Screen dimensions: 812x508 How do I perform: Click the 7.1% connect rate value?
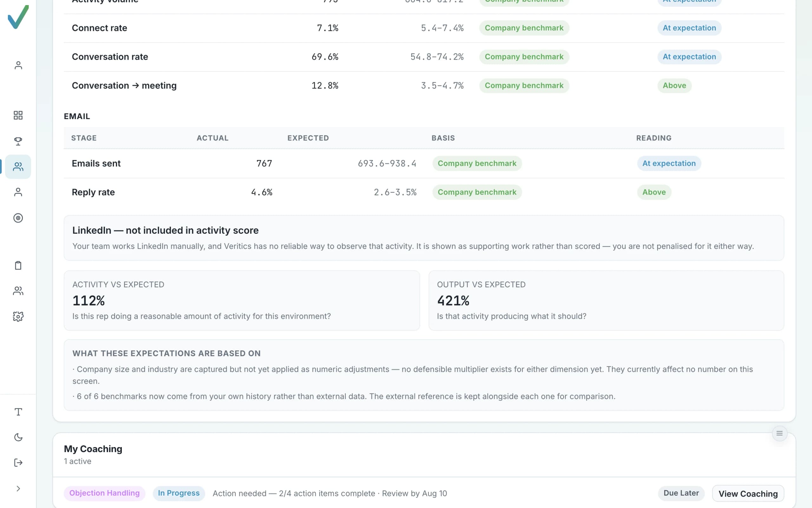pos(327,28)
